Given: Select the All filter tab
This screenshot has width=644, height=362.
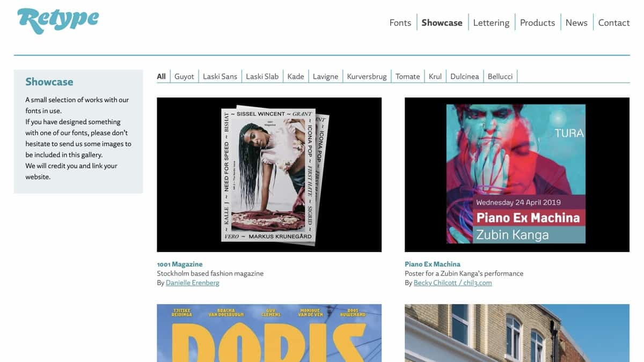Looking at the screenshot, I should click(x=161, y=76).
